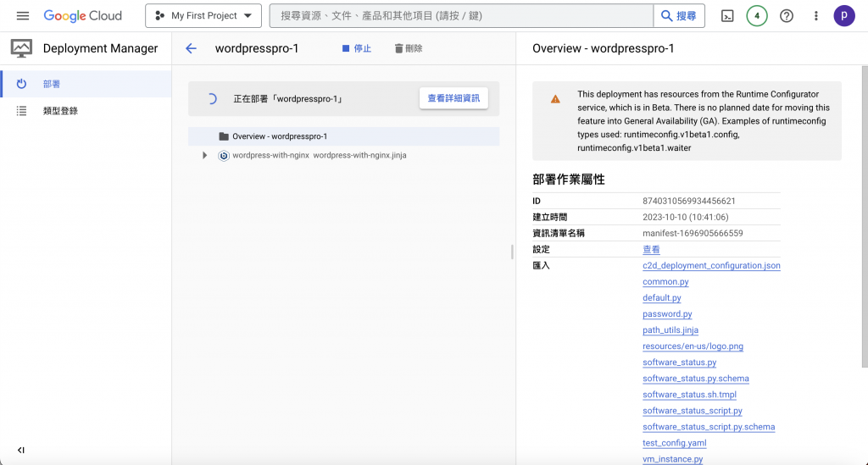Click the 部署作業屬性 section heading

569,180
